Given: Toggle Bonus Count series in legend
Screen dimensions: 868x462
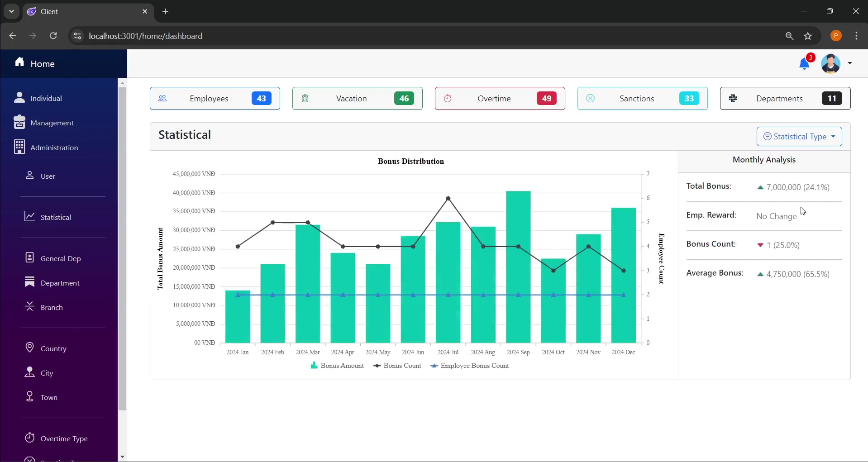Looking at the screenshot, I should tap(397, 366).
